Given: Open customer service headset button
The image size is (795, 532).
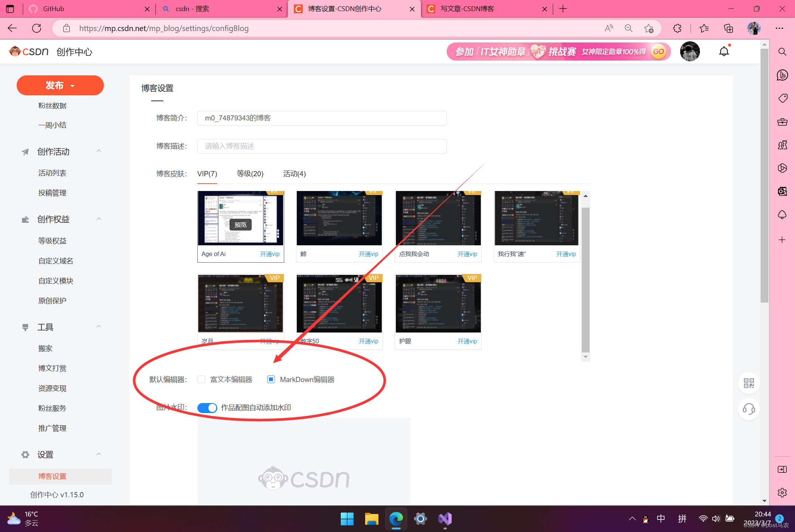Looking at the screenshot, I should (749, 409).
